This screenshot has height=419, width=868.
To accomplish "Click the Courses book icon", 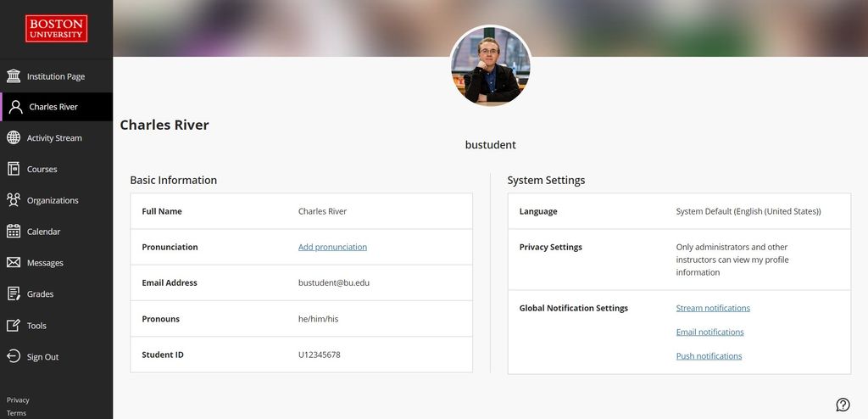I will point(14,169).
